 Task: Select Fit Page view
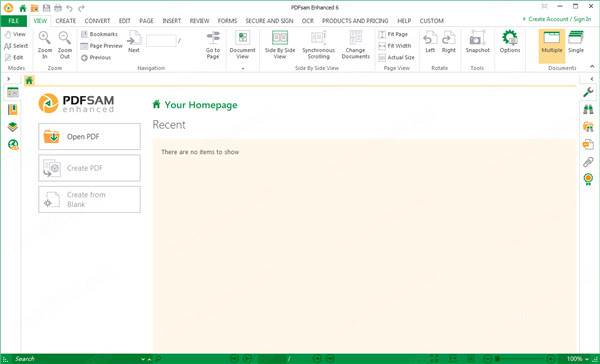pyautogui.click(x=393, y=34)
